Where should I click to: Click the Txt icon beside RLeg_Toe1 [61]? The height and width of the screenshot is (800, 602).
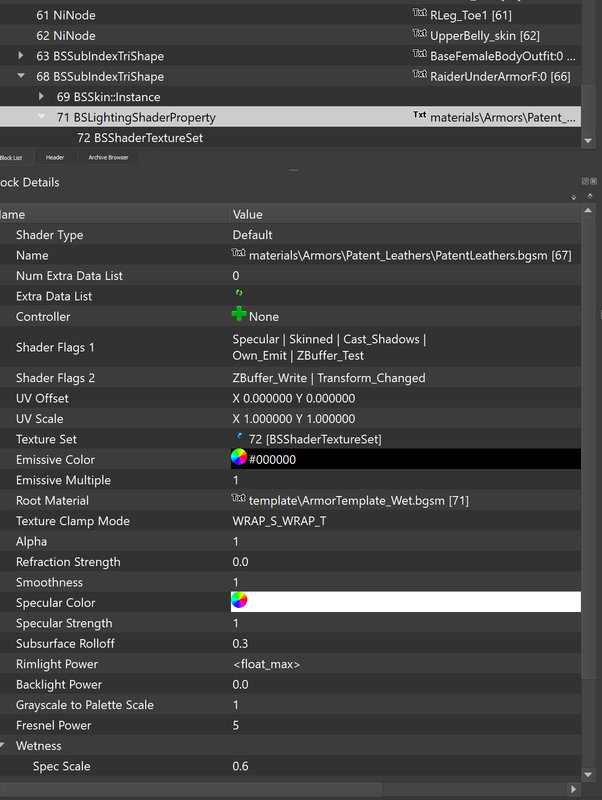click(419, 13)
